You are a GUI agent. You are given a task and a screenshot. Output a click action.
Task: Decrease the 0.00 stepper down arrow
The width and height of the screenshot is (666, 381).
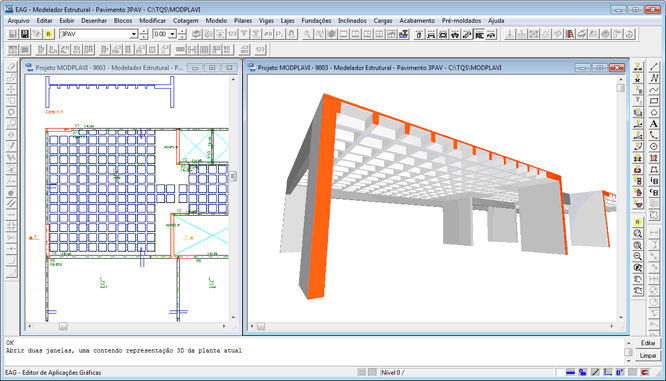[182, 37]
